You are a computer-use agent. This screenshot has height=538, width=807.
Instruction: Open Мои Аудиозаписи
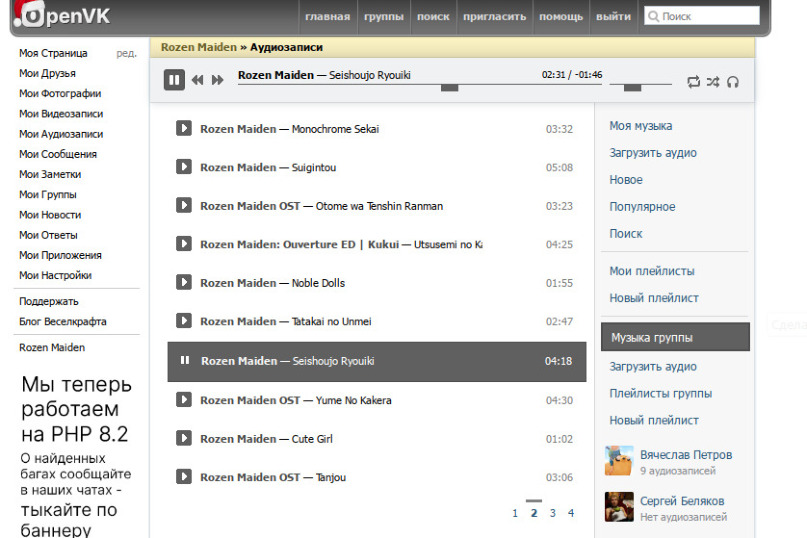[61, 134]
